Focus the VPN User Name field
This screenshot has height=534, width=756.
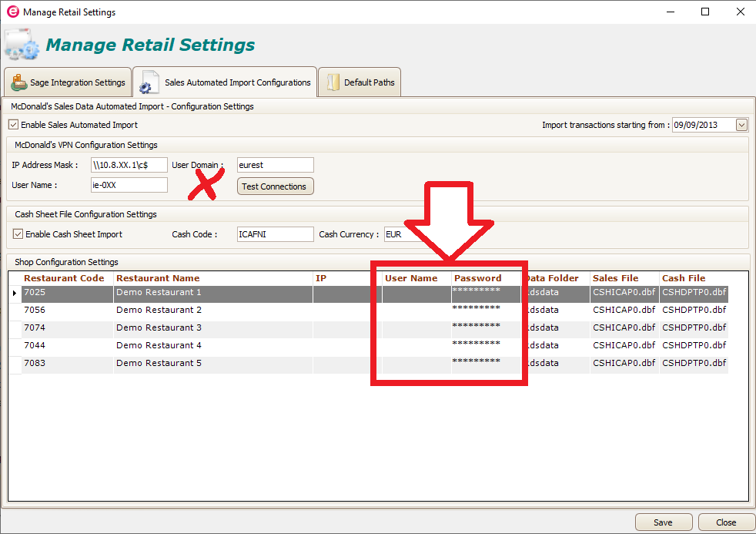coord(129,185)
